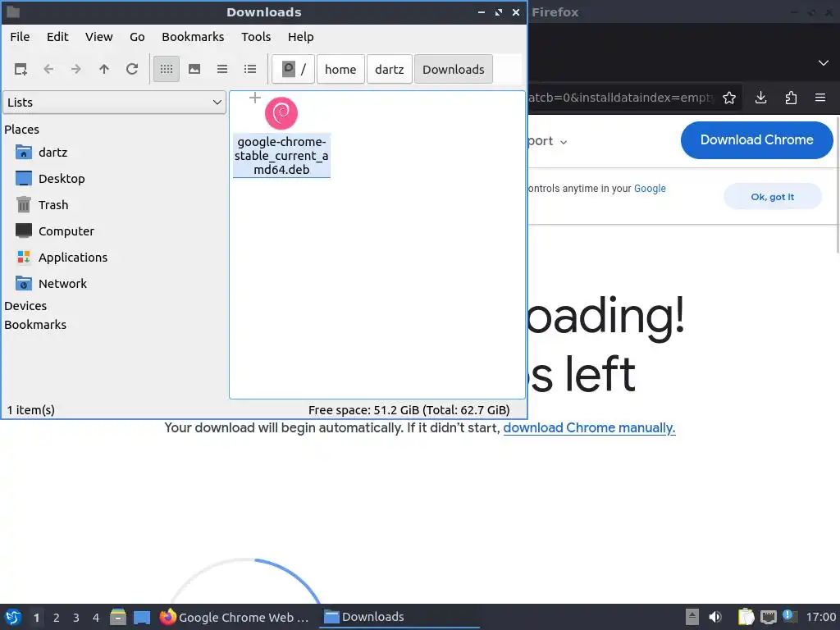
Task: Click the Download Chrome button
Action: pos(756,139)
